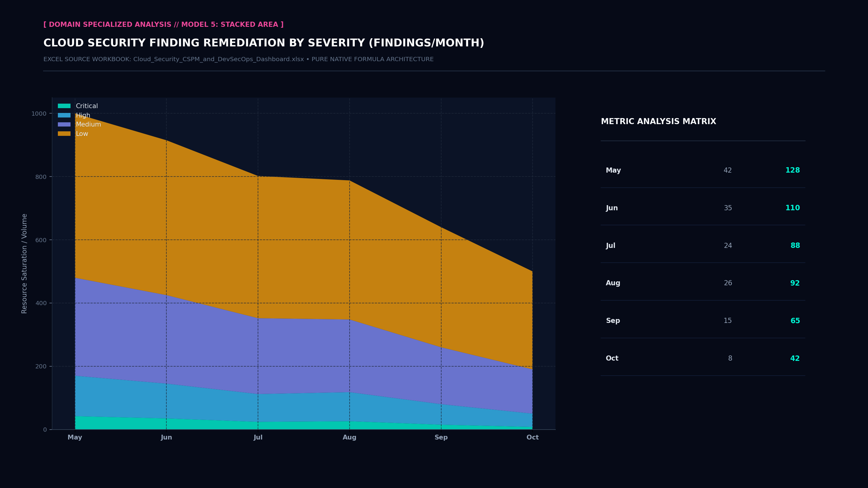This screenshot has width=868, height=488.
Task: Click the Medium legend color swatch
Action: point(64,124)
